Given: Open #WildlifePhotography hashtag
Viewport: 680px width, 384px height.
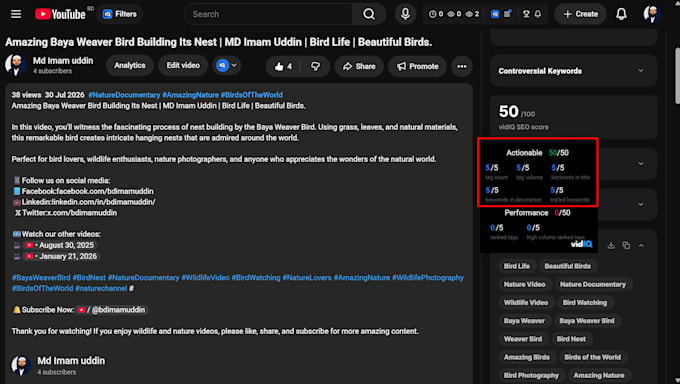Looking at the screenshot, I should tap(428, 278).
